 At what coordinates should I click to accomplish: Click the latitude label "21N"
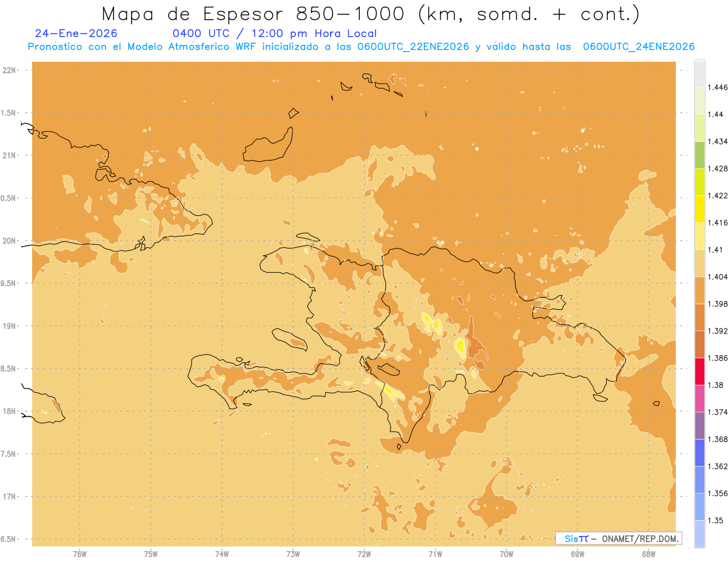point(9,155)
